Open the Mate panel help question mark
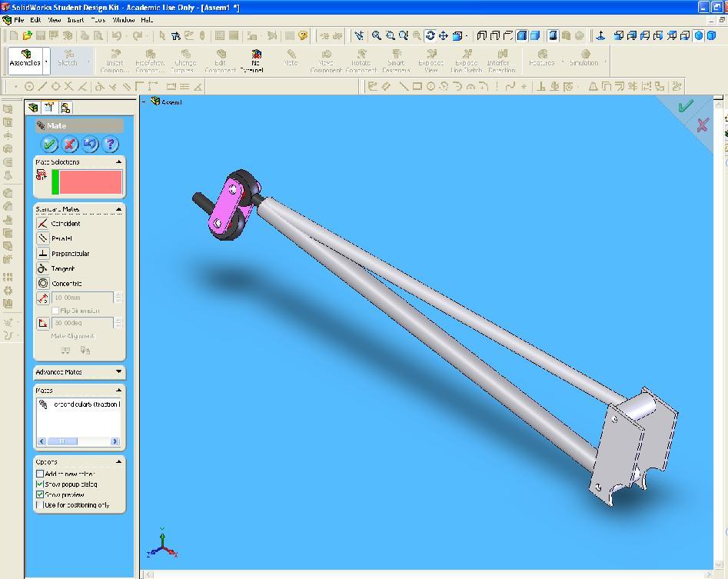 [110, 144]
